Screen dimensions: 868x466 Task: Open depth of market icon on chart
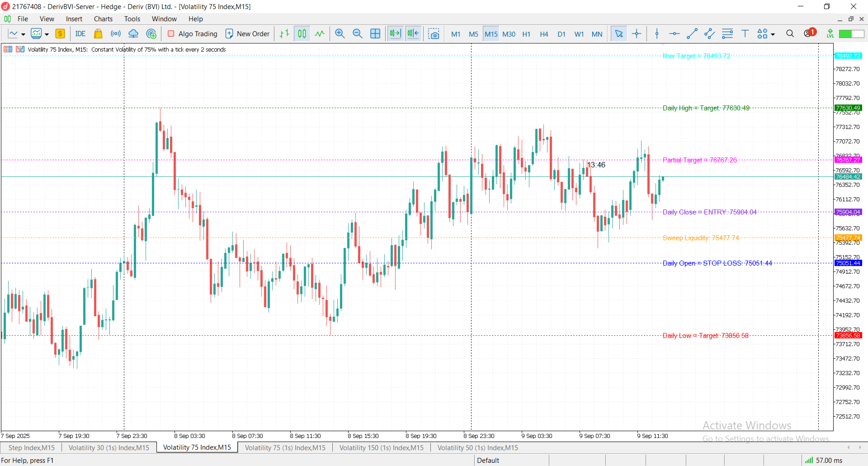click(20, 49)
